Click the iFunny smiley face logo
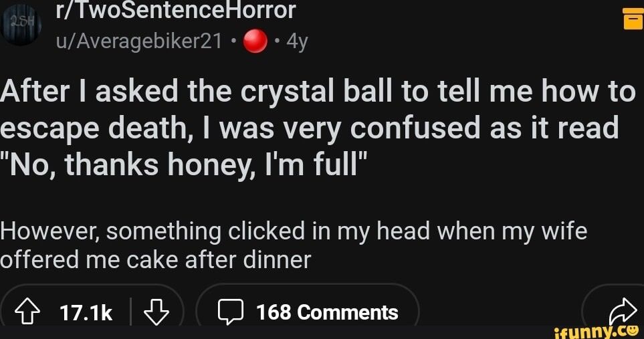The image size is (644, 339). point(631,330)
